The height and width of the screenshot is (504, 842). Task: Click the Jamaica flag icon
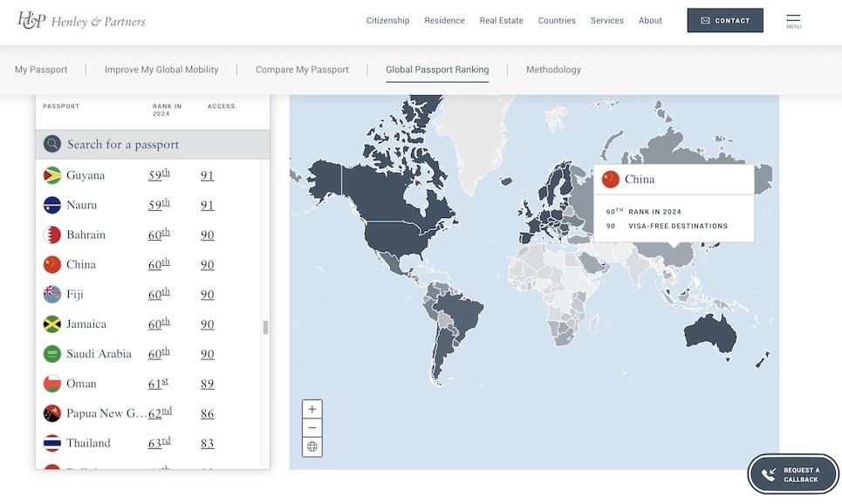[x=52, y=324]
